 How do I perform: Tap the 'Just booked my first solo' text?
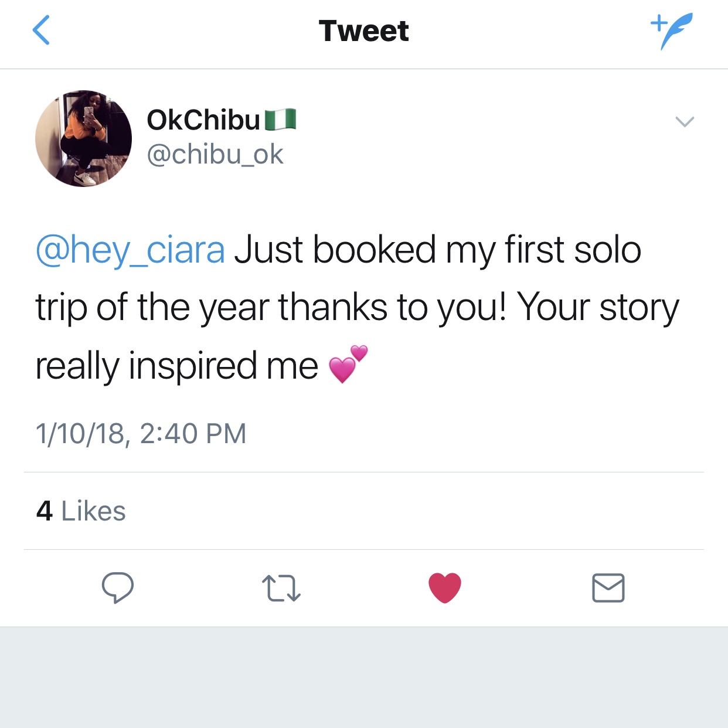coord(438,250)
